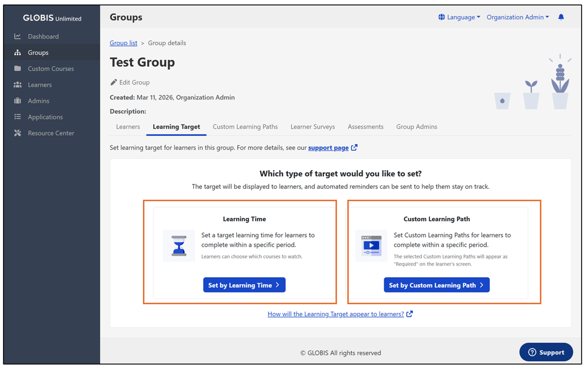
Task: Follow the Group list breadcrumb link
Action: click(123, 43)
